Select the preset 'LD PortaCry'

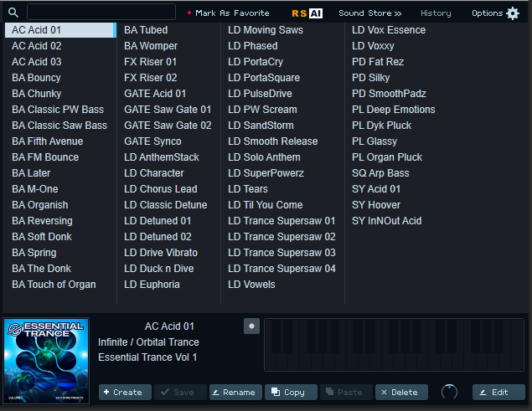256,62
